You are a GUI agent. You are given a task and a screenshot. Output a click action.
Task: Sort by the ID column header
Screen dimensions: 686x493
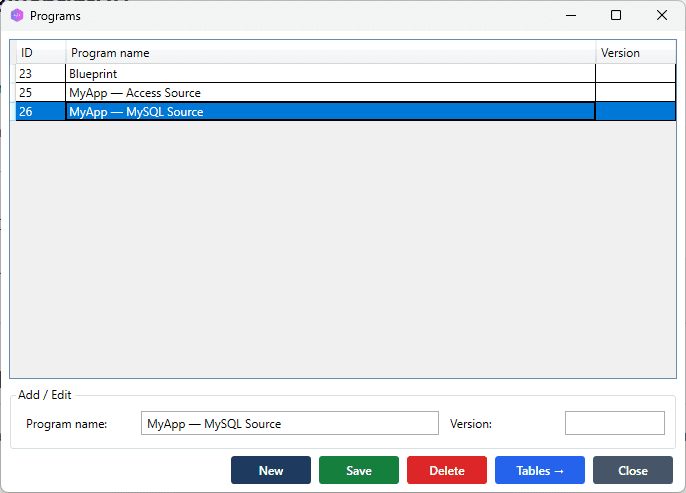point(41,53)
